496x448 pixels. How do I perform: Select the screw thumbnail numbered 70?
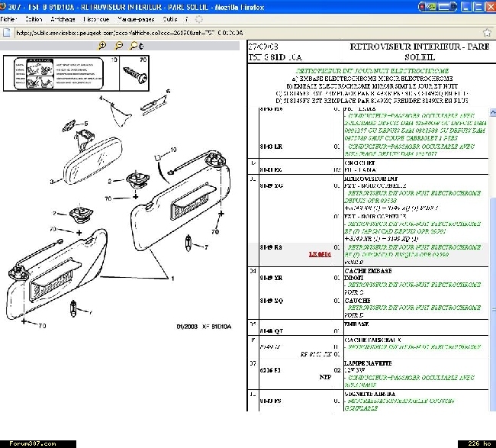pos(134,73)
